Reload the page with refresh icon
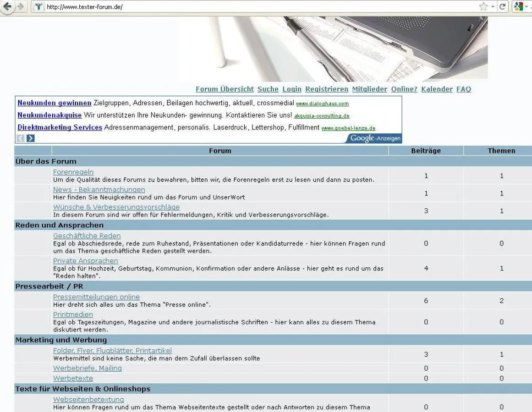The width and height of the screenshot is (532, 412). click(503, 7)
